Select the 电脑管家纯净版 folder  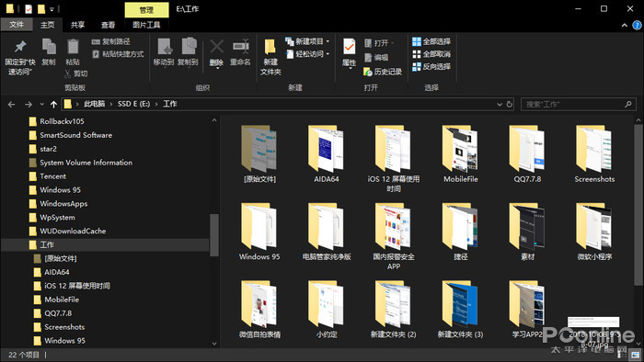[327, 232]
